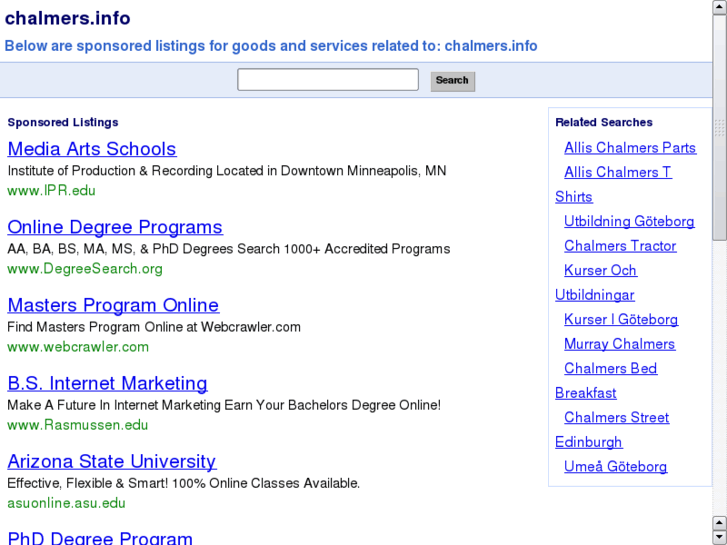Open Chalmers Street Edinburgh related search
Viewport: 727px width, 545px height.
(x=617, y=417)
